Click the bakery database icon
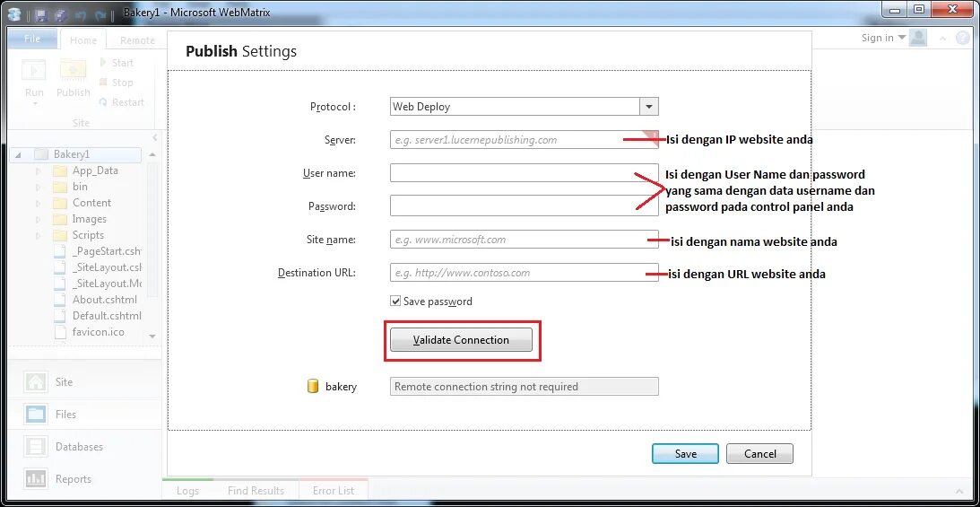The image size is (980, 507). click(x=313, y=387)
